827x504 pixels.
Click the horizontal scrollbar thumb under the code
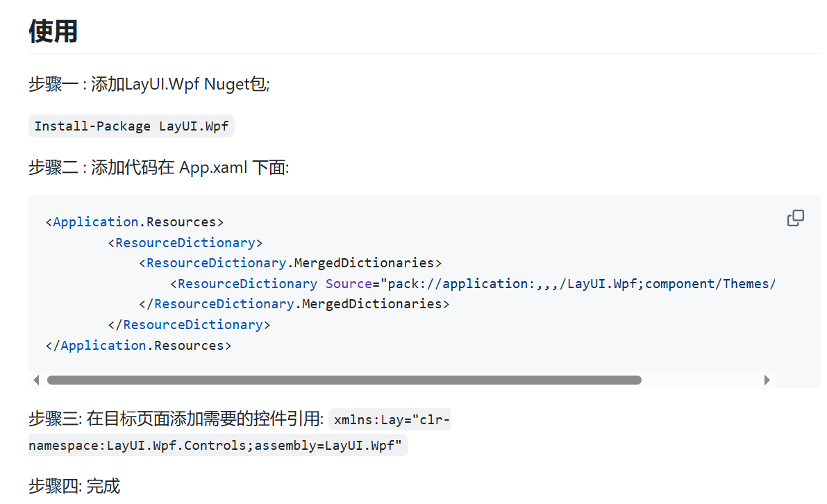coord(344,380)
